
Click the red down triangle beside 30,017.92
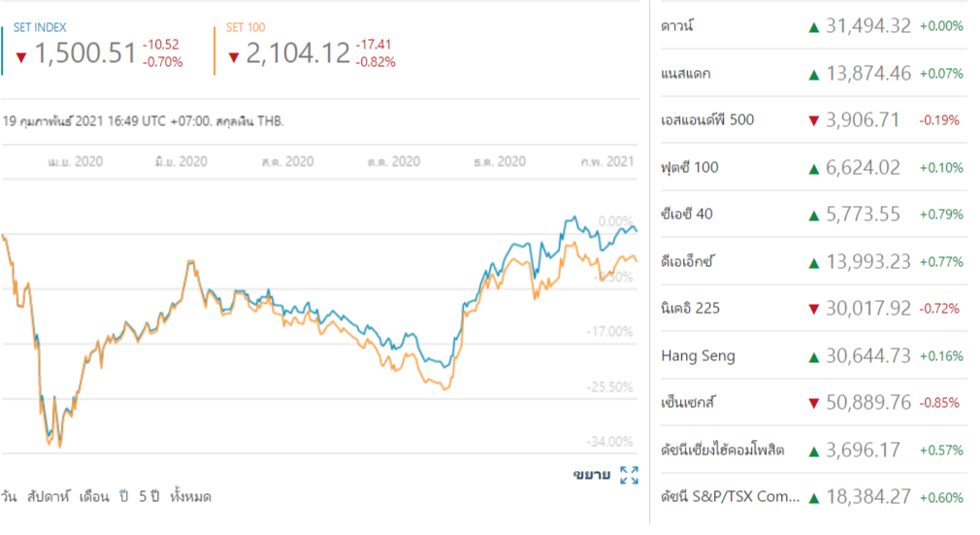814,310
